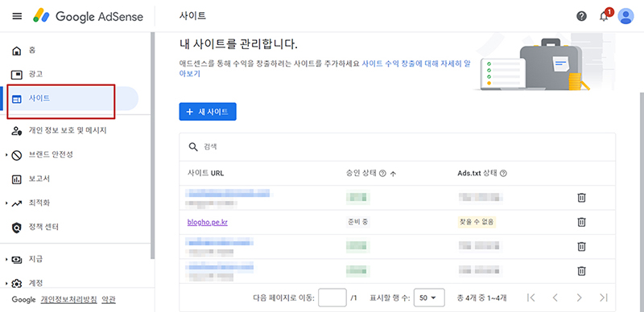
Task: Click the help icon next to Ads.txt 상태
Action: 504,174
